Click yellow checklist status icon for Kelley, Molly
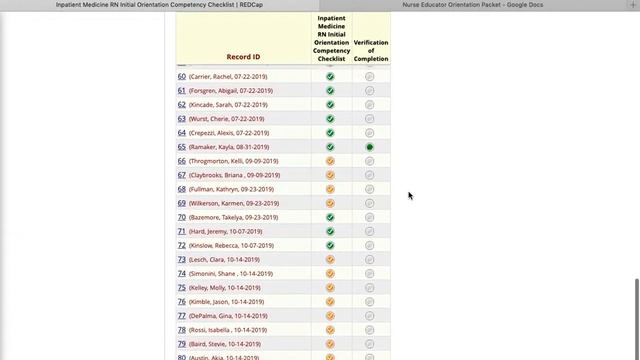640x360 pixels. [330, 288]
